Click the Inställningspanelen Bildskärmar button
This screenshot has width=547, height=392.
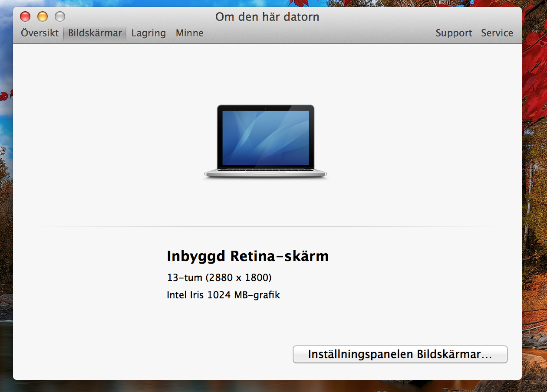click(400, 354)
